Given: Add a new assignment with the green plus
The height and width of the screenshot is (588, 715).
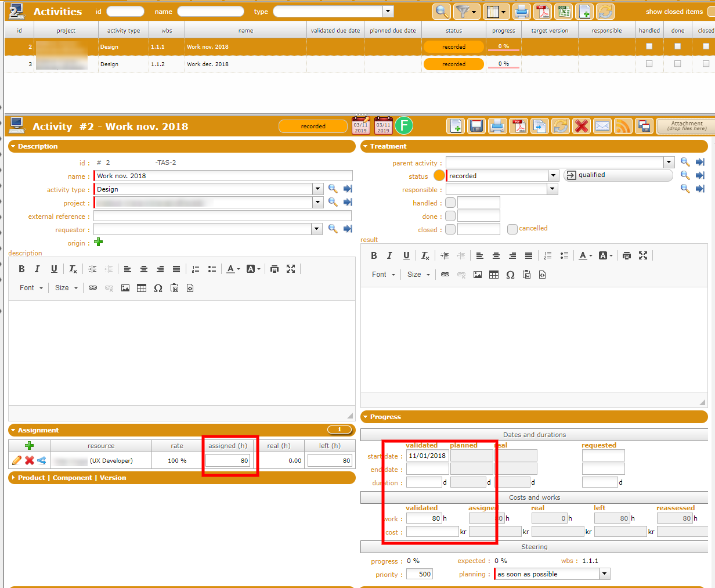Looking at the screenshot, I should [29, 446].
